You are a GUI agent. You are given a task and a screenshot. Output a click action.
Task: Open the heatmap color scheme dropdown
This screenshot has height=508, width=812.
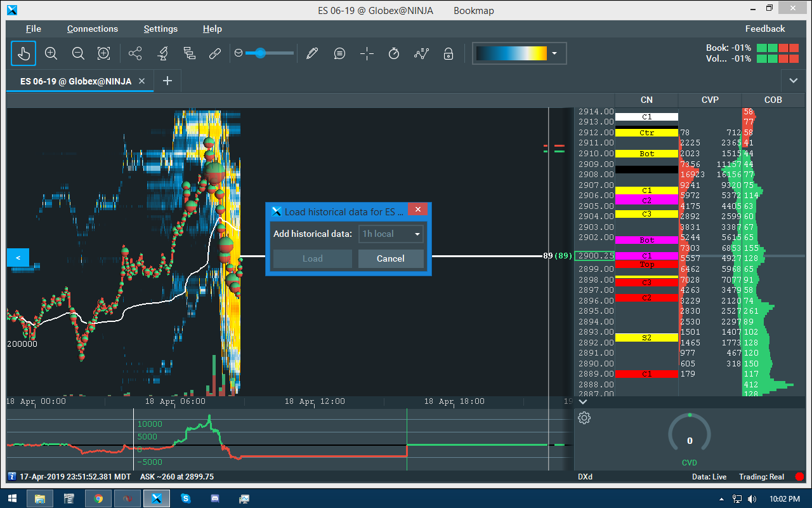coord(554,53)
